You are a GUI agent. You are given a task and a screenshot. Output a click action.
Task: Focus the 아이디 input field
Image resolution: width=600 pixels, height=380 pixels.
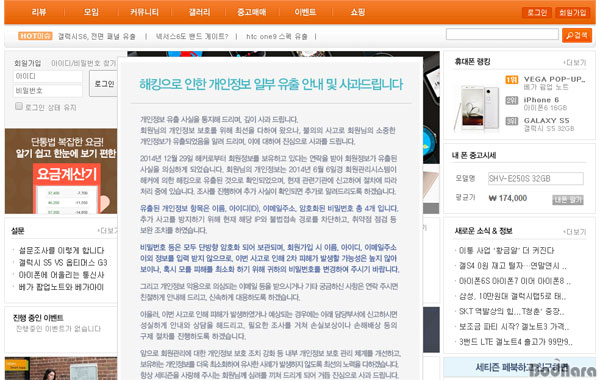48,76
